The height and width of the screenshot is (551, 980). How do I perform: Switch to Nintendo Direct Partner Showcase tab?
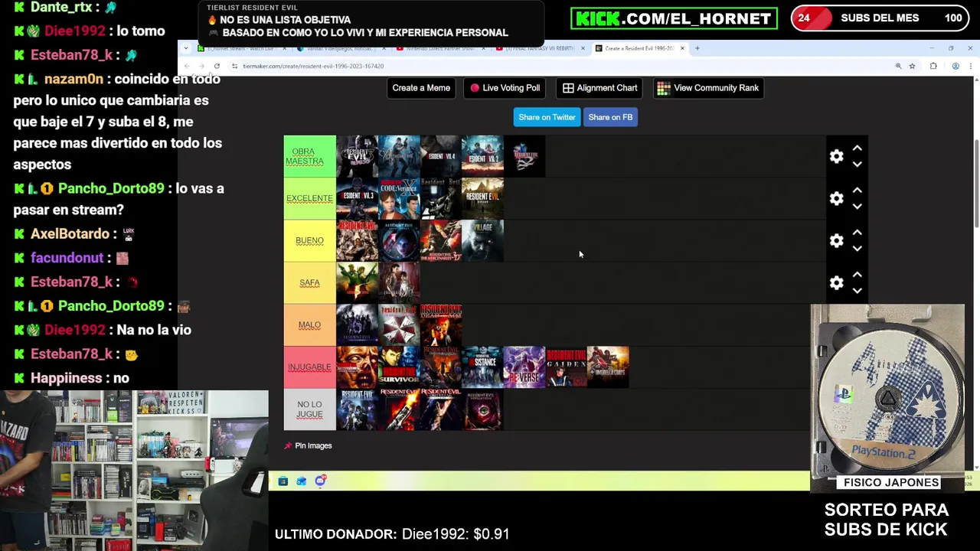click(440, 48)
